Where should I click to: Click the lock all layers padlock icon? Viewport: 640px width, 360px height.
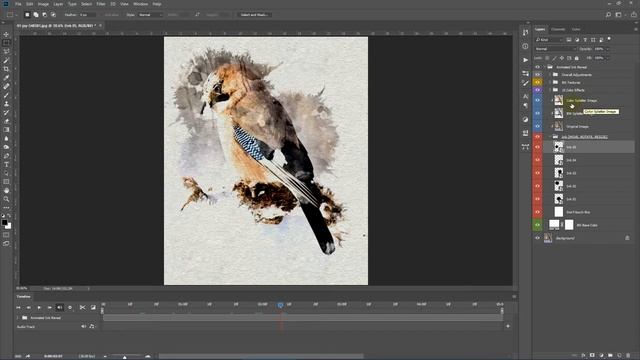(x=577, y=58)
